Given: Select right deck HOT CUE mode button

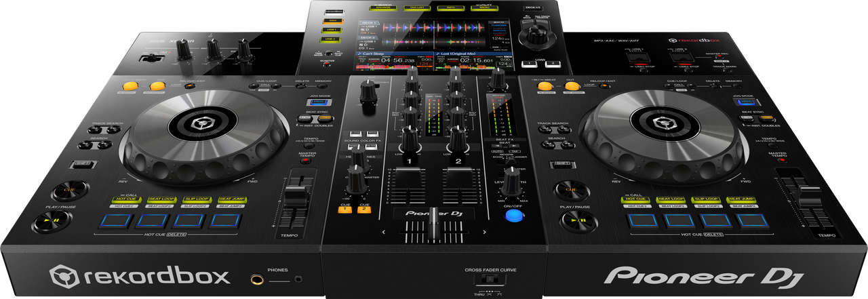Looking at the screenshot, I should point(636,200).
